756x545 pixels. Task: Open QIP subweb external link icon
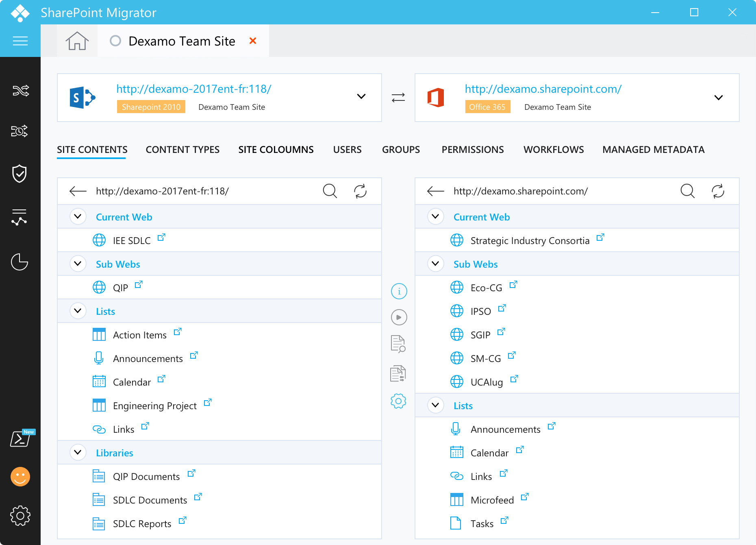pos(139,284)
